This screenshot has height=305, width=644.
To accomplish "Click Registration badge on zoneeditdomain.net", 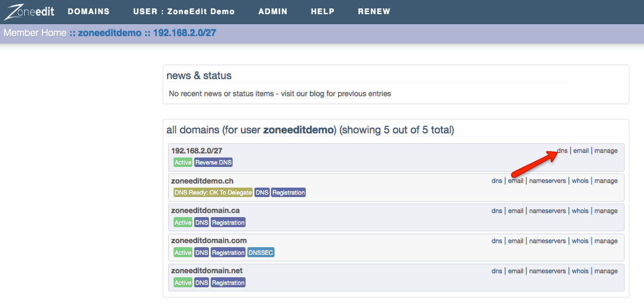I will coord(228,283).
